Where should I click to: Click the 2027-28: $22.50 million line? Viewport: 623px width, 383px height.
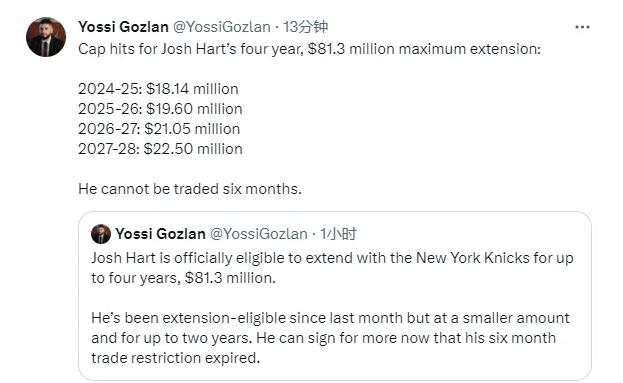point(160,149)
